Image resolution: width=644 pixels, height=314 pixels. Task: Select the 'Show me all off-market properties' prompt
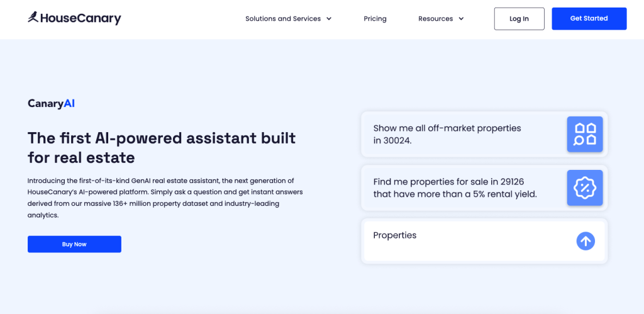point(484,134)
